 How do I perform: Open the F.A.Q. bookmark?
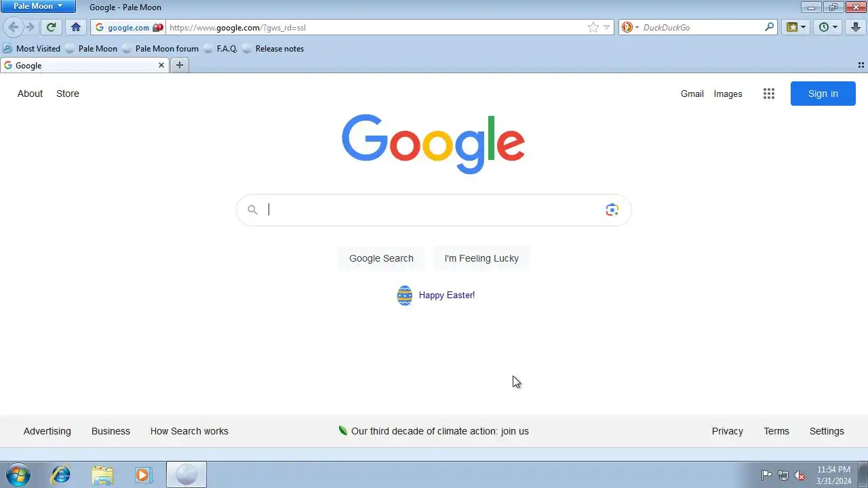point(221,49)
